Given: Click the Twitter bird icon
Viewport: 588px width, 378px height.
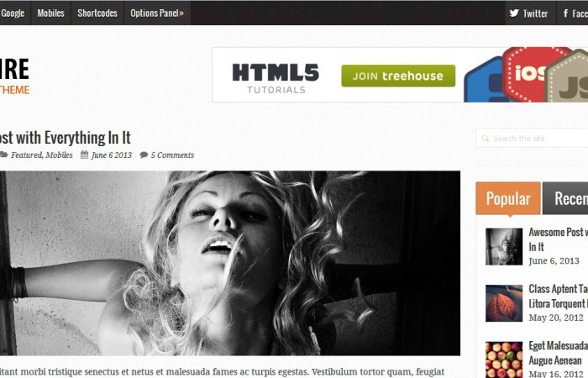Looking at the screenshot, I should pyautogui.click(x=514, y=13).
